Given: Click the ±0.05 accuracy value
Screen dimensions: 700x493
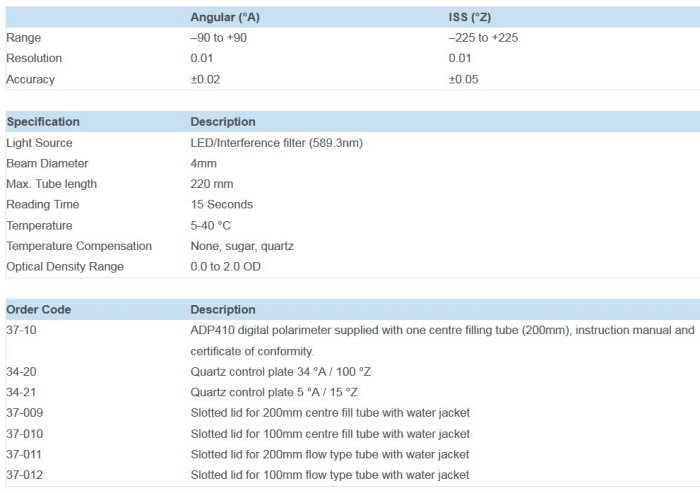Looking at the screenshot, I should coord(463,79).
